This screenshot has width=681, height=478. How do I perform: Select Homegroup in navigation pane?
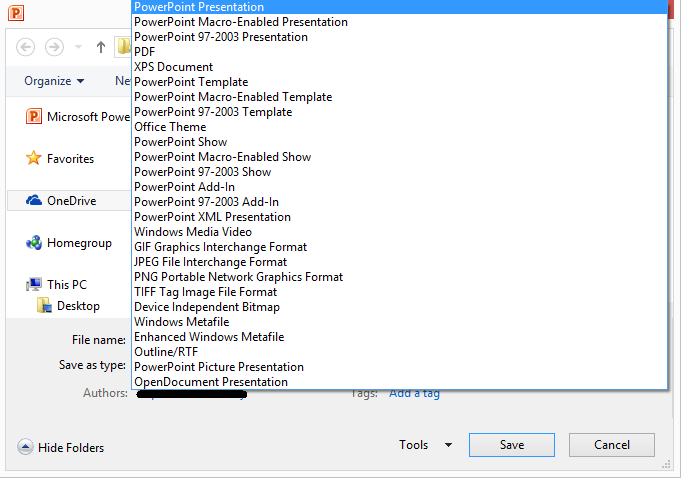[x=79, y=242]
